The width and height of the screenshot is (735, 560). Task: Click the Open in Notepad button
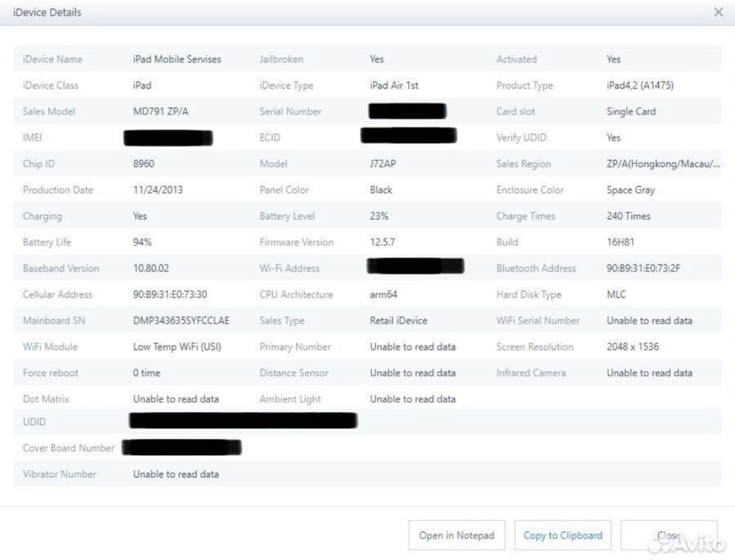(x=457, y=535)
